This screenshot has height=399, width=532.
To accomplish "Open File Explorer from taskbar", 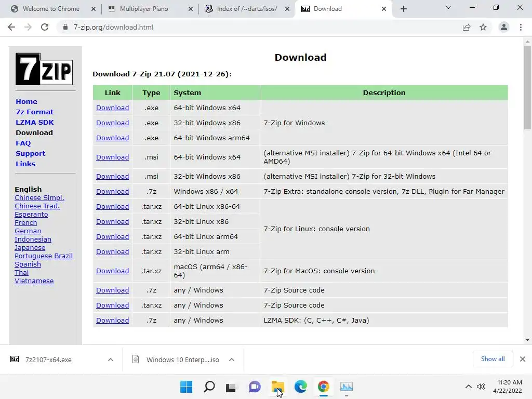I will 277,387.
